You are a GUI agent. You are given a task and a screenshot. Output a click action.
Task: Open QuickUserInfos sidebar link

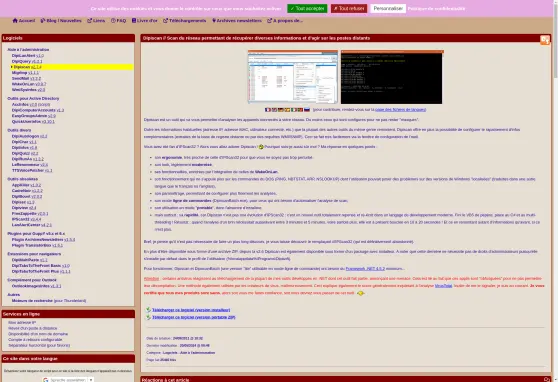pos(33,121)
